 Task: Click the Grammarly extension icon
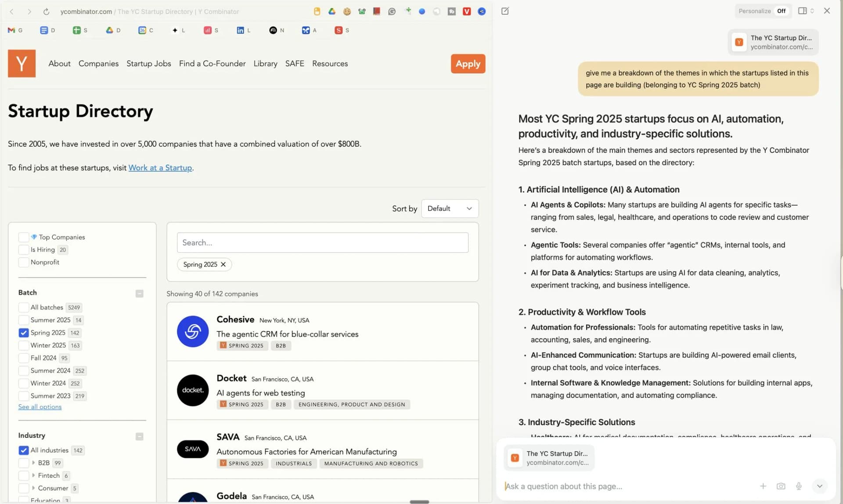pyautogui.click(x=392, y=11)
